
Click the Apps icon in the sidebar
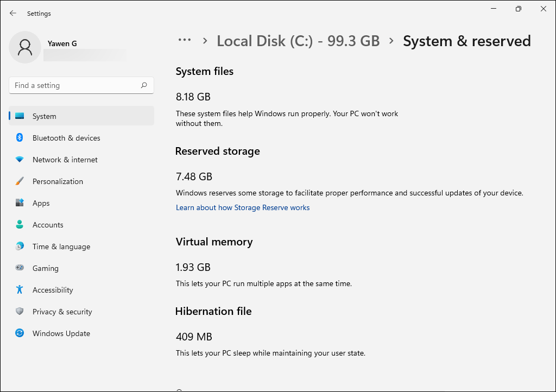pos(20,203)
